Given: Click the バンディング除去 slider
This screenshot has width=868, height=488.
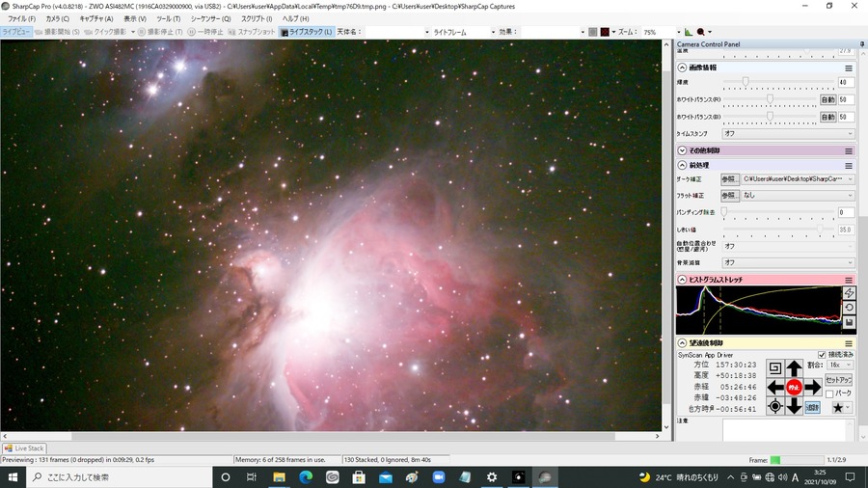Looking at the screenshot, I should [778, 212].
